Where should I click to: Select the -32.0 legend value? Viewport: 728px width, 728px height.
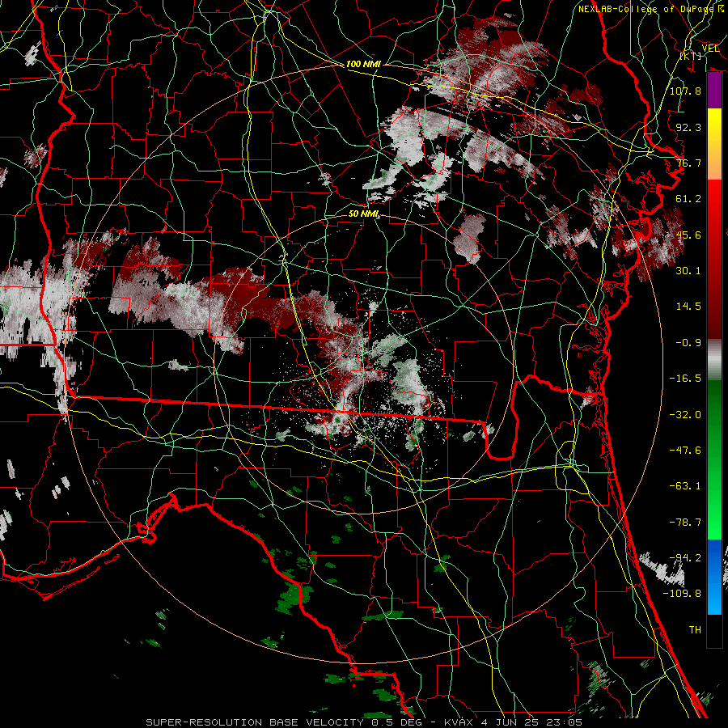click(685, 415)
